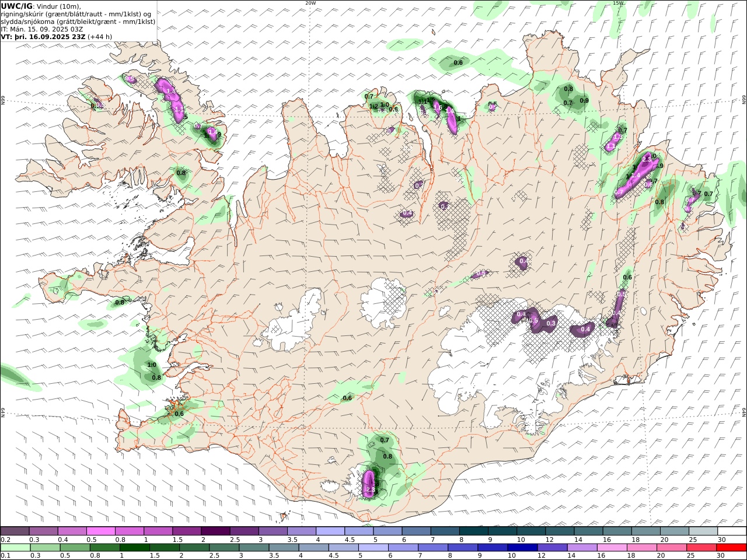Click the light lavender top-row swatch labeled 4
Viewport: 747px width, 560px height.
(x=330, y=531)
